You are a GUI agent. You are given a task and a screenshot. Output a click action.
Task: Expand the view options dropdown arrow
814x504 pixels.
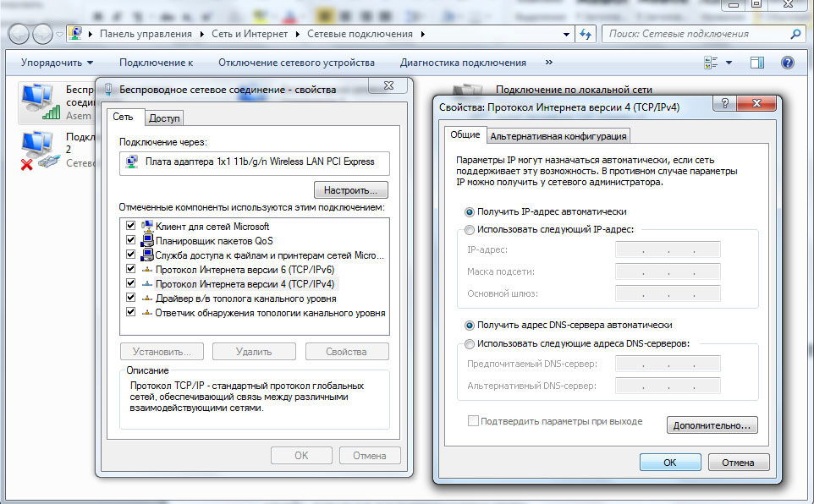coord(729,63)
